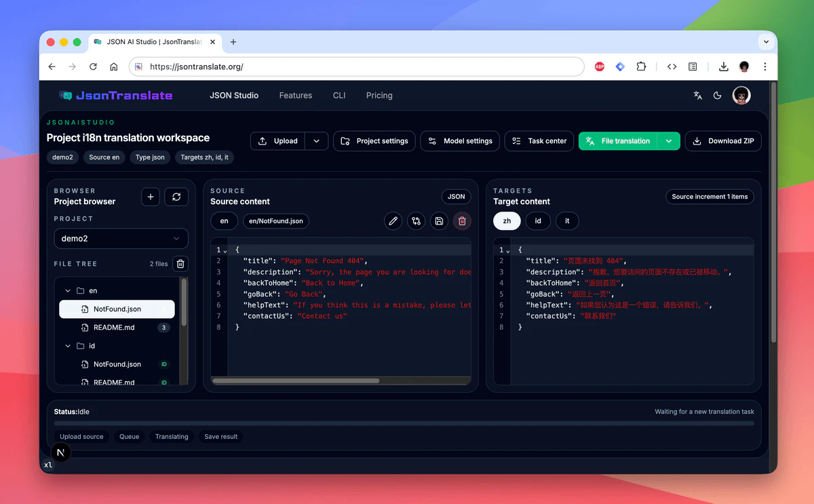Open the File translation dropdown arrow
This screenshot has width=814, height=504.
click(669, 141)
